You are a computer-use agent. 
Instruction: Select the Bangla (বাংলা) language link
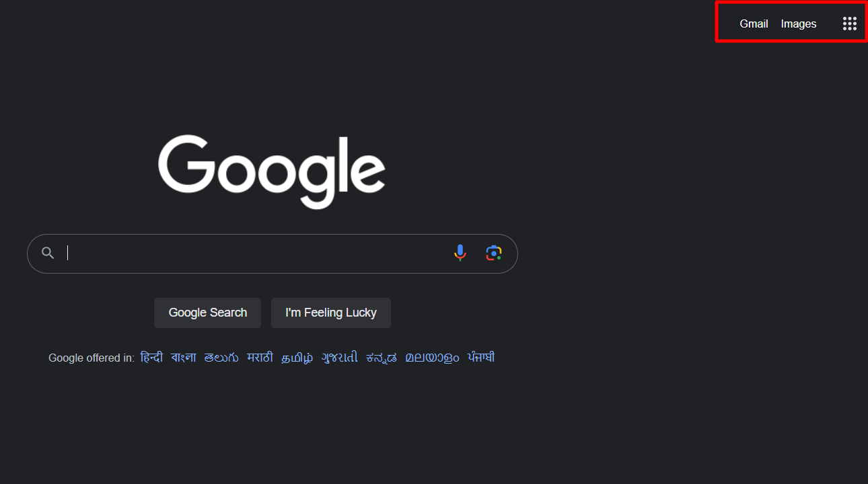[184, 358]
